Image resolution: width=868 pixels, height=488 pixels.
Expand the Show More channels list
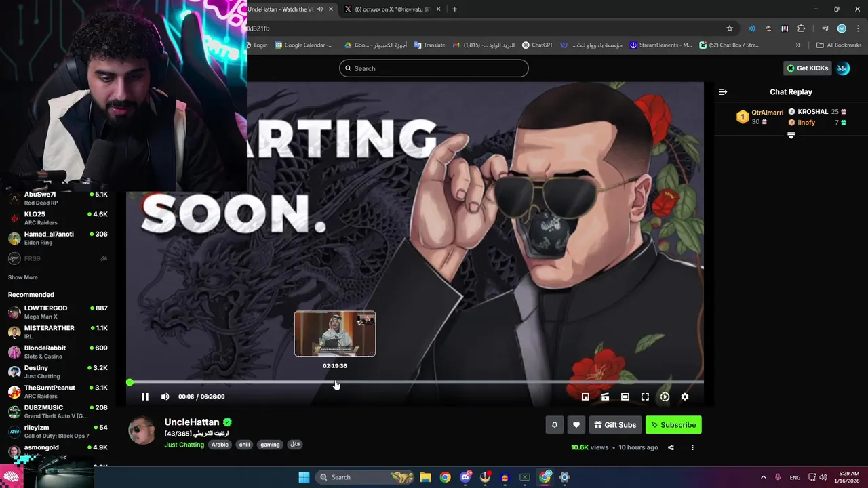pos(22,277)
